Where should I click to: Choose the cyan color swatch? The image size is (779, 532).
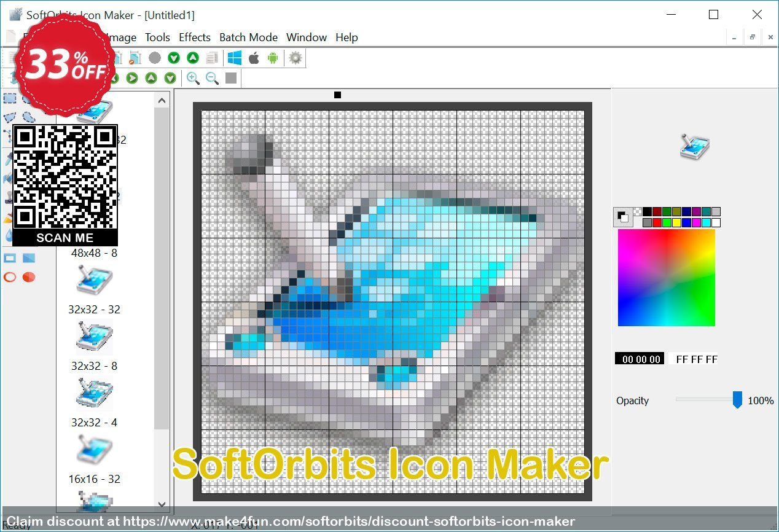tap(706, 222)
